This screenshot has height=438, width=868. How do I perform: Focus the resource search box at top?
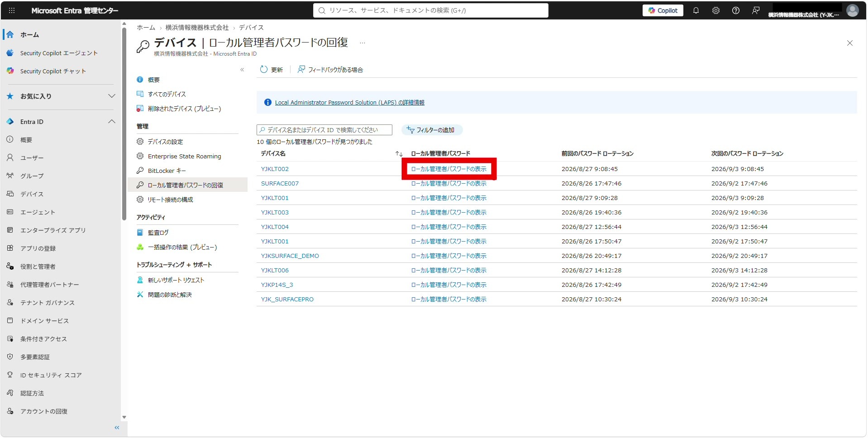pyautogui.click(x=430, y=10)
